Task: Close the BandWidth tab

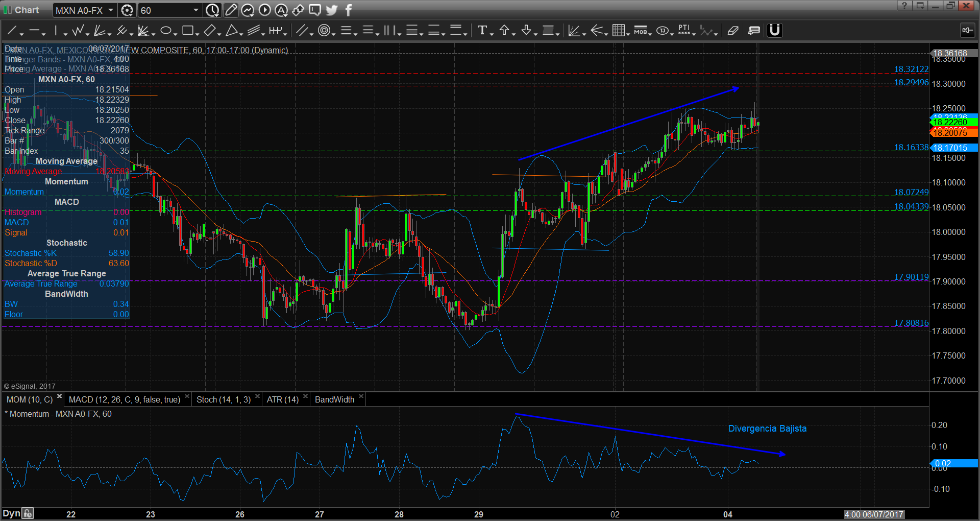Action: point(361,396)
